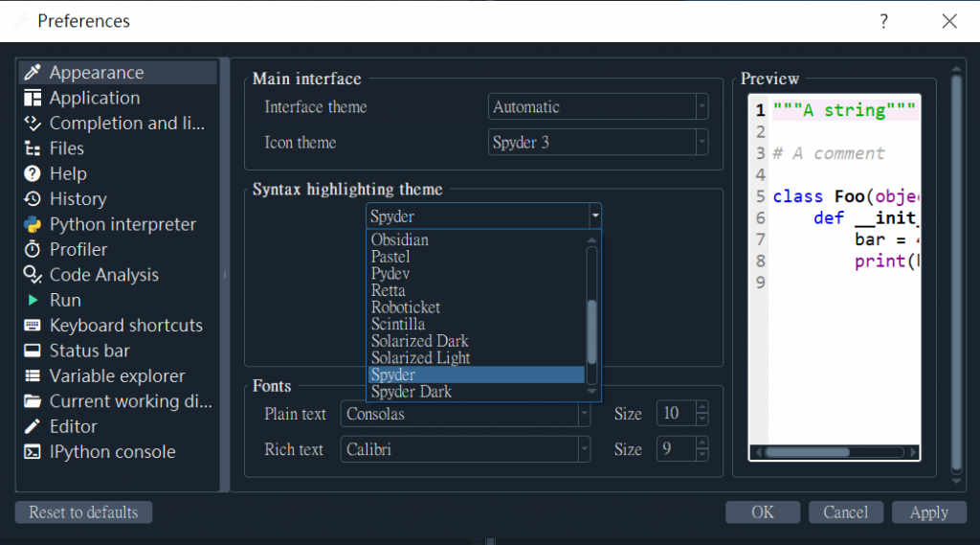
Task: Click the green Run arrow icon
Action: pos(33,300)
